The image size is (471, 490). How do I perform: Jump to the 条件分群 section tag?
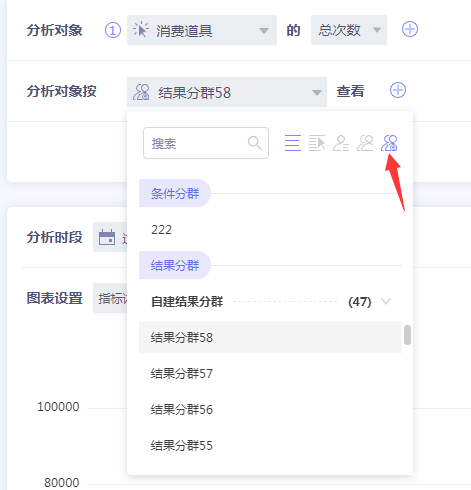[175, 193]
